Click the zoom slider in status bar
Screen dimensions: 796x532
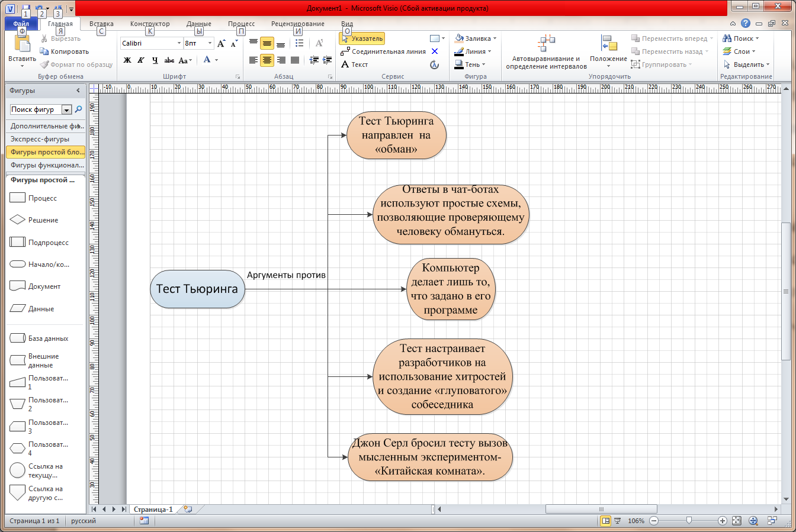688,521
